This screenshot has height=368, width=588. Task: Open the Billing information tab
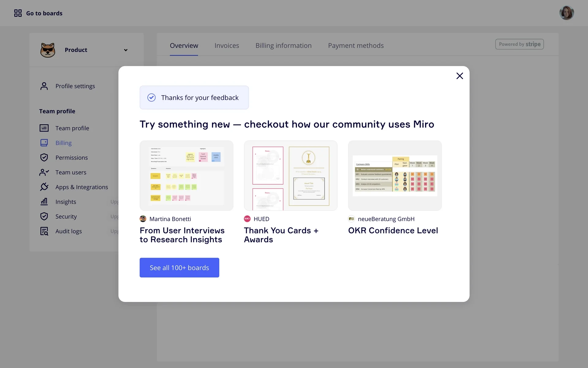[x=283, y=45]
